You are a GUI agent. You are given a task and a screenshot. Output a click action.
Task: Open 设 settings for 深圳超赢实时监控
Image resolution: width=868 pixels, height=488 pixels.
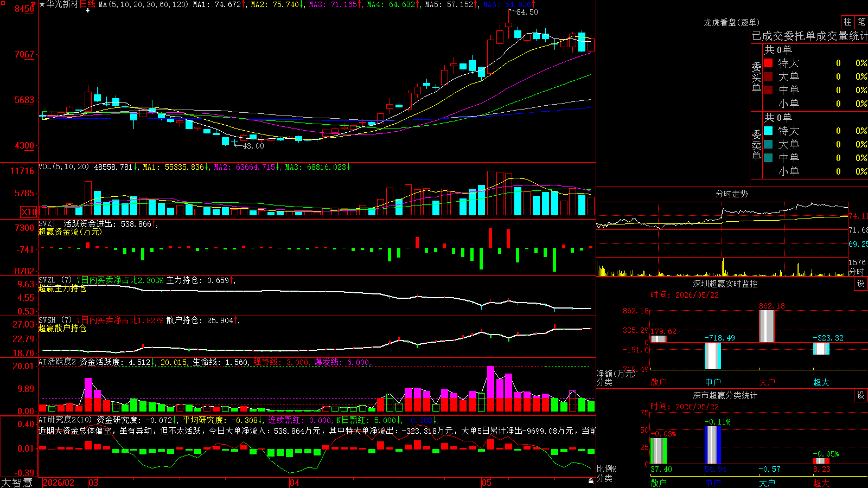pyautogui.click(x=861, y=284)
